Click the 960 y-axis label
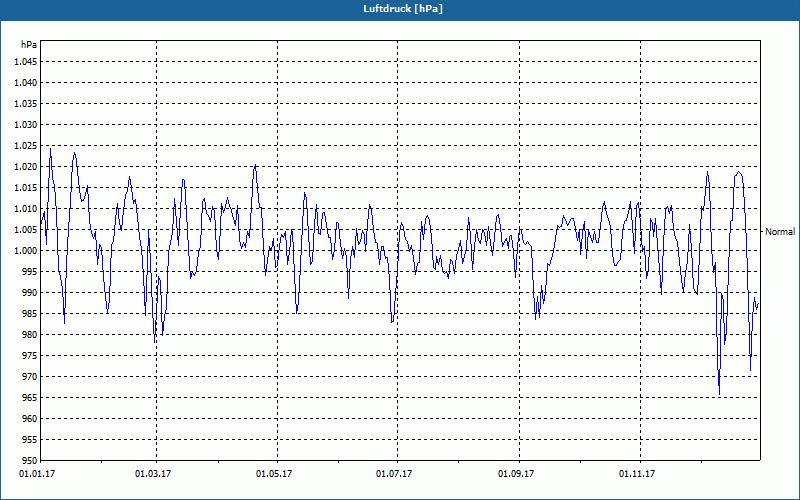The height and width of the screenshot is (500, 800). [x=30, y=418]
